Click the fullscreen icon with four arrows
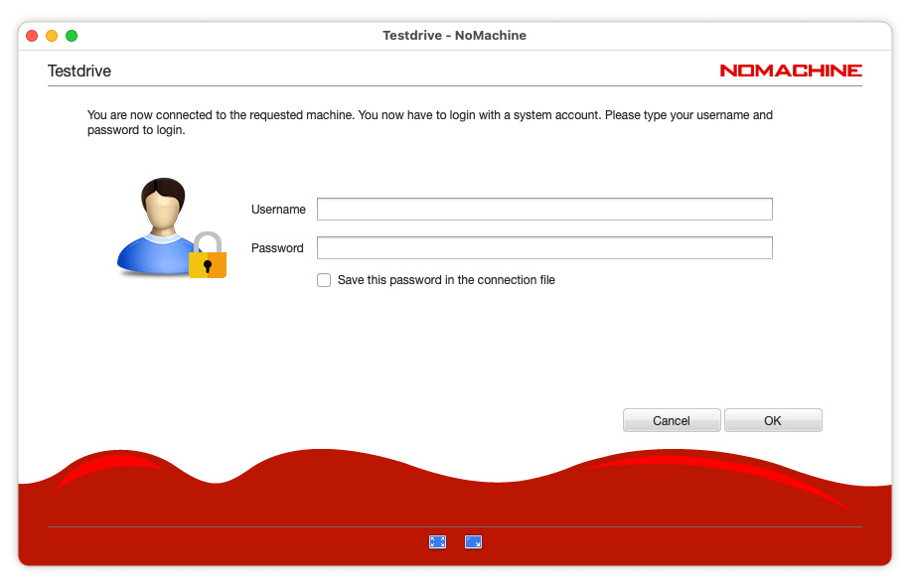The height and width of the screenshot is (588, 910). 437,541
